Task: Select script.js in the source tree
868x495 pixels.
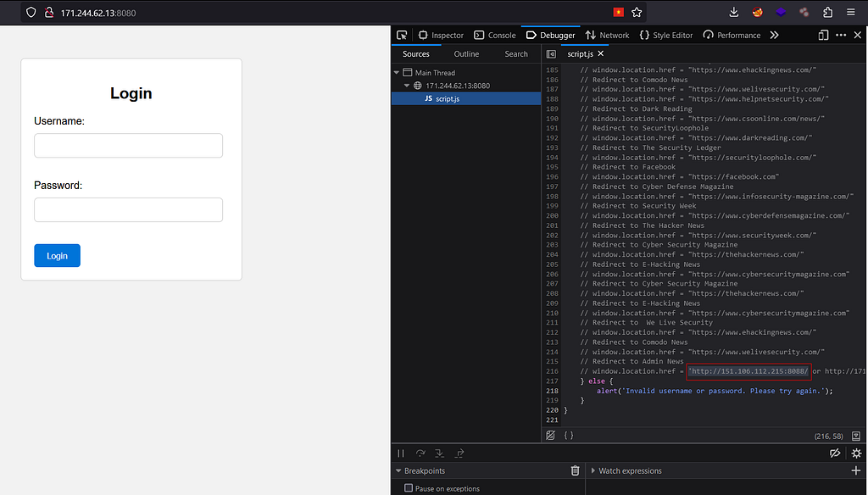Action: coord(466,98)
